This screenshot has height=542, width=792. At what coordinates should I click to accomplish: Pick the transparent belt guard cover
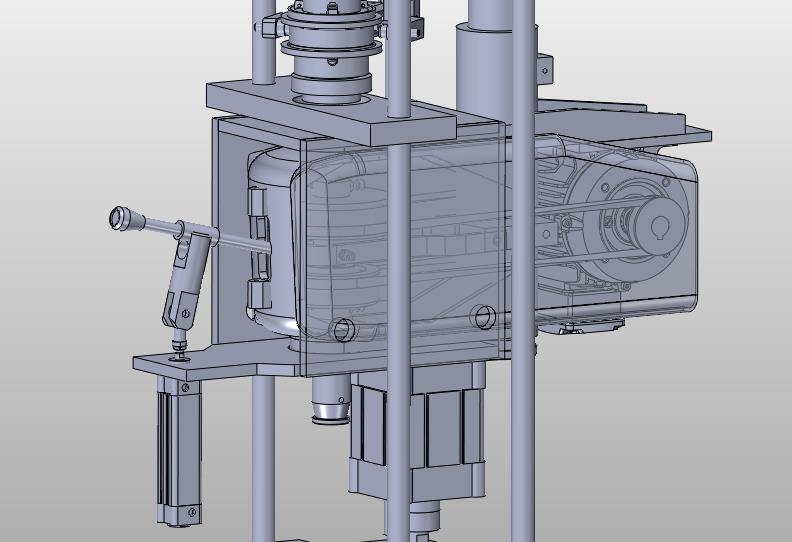pyautogui.click(x=495, y=237)
